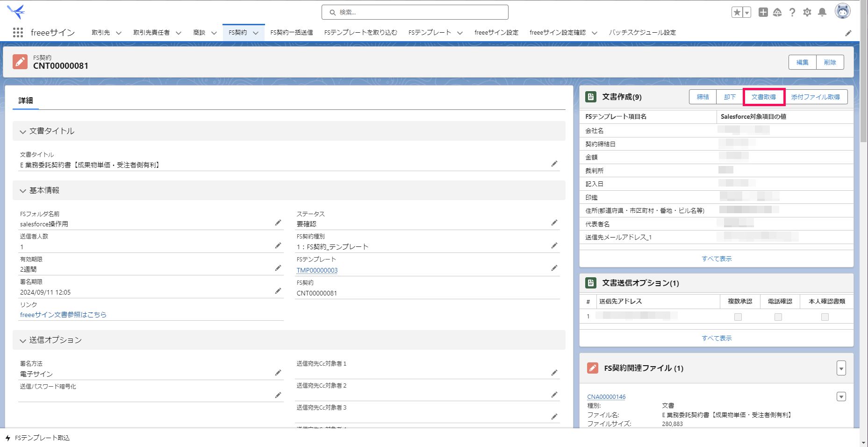Viewport: 868px width, 447px height.
Task: Switch to the FSテンプレートを取り込む tab
Action: click(361, 32)
